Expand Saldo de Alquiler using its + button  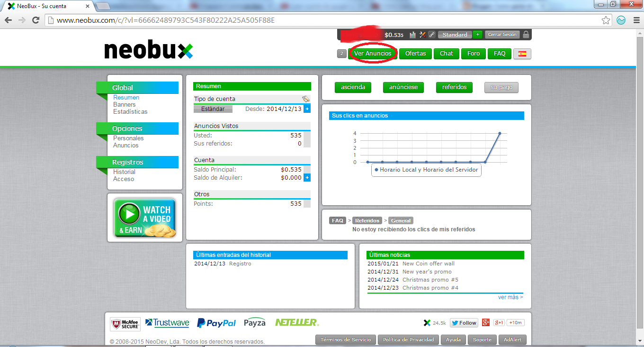[x=308, y=177]
